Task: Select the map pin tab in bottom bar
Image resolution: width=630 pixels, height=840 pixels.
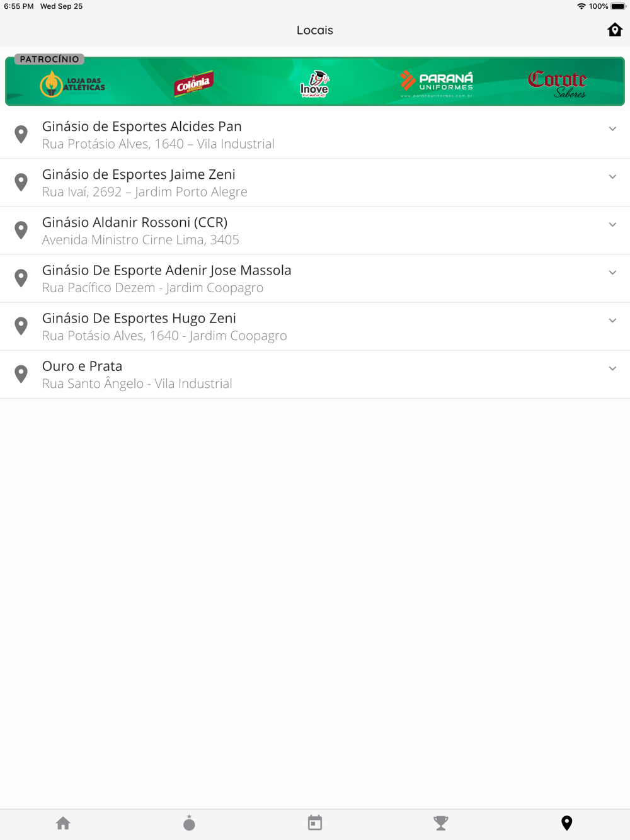Action: tap(566, 823)
